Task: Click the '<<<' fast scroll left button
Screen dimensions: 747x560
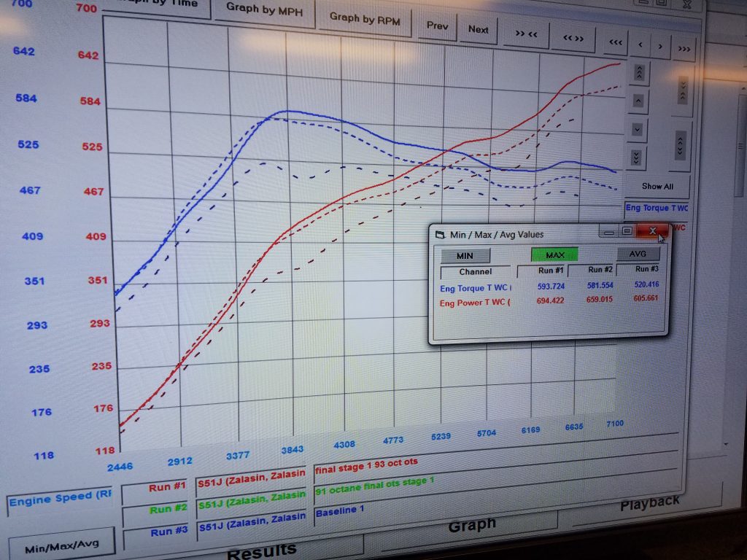Action: coord(616,42)
